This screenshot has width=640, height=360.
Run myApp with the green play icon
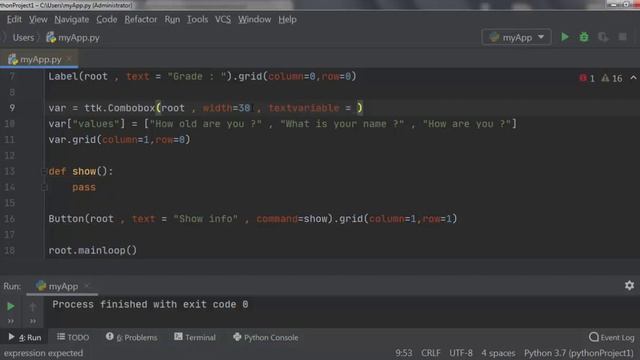(564, 37)
